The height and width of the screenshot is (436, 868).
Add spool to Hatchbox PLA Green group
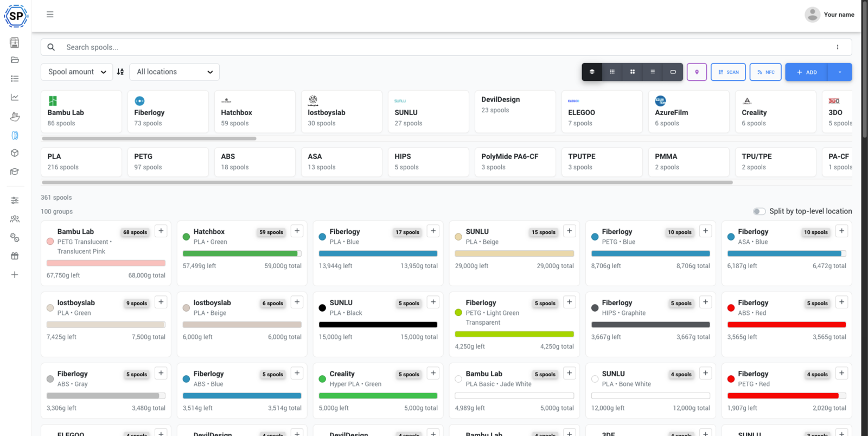click(x=297, y=231)
